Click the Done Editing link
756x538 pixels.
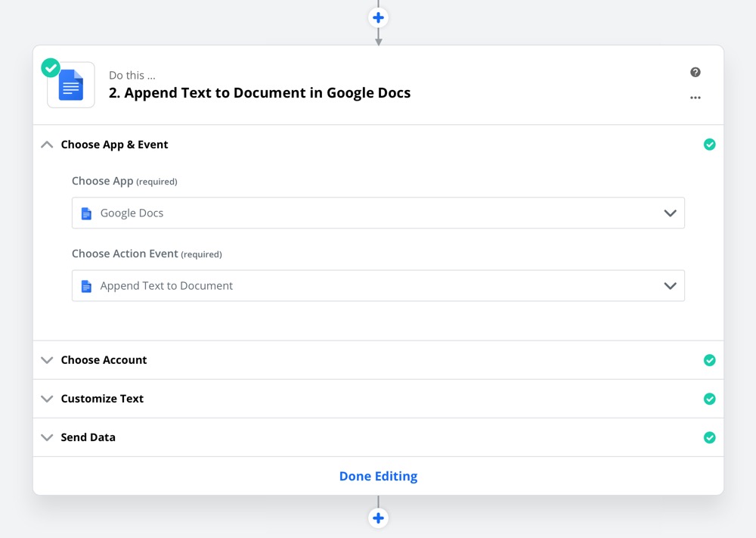pos(378,476)
